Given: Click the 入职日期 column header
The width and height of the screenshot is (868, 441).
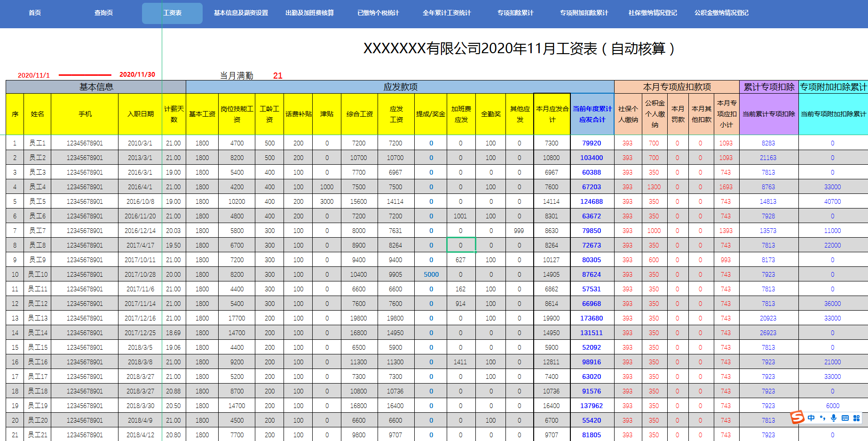Looking at the screenshot, I should [141, 114].
